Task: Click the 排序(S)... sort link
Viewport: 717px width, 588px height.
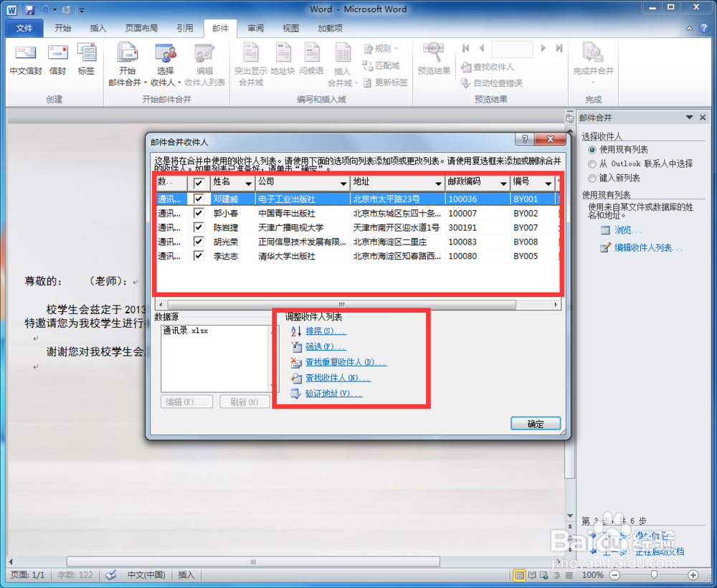Action: 326,331
